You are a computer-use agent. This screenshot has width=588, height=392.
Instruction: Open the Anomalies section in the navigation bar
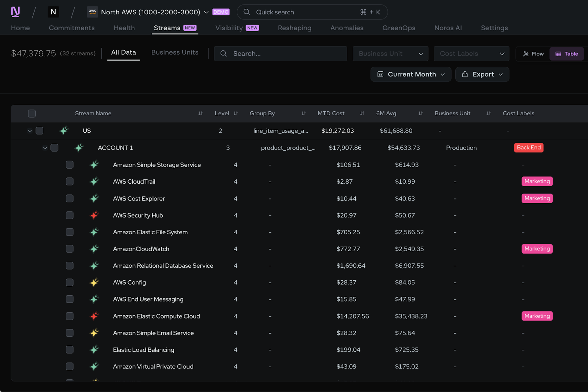pos(346,28)
